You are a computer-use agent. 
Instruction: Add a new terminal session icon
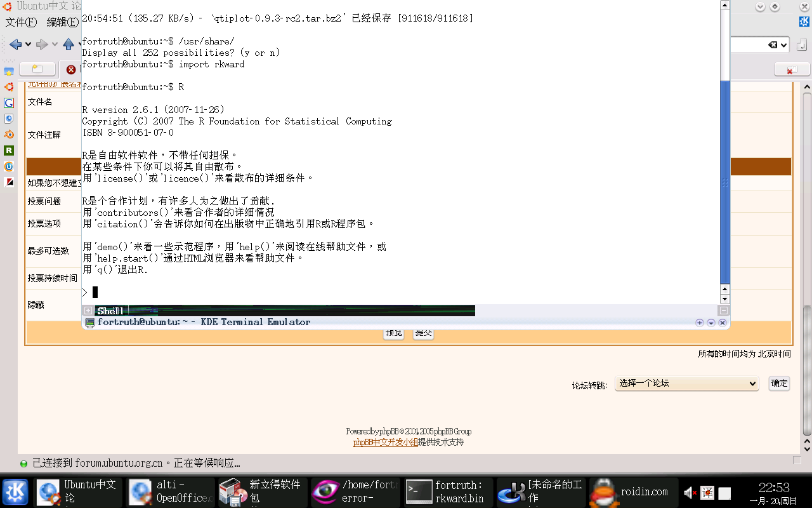click(x=88, y=311)
